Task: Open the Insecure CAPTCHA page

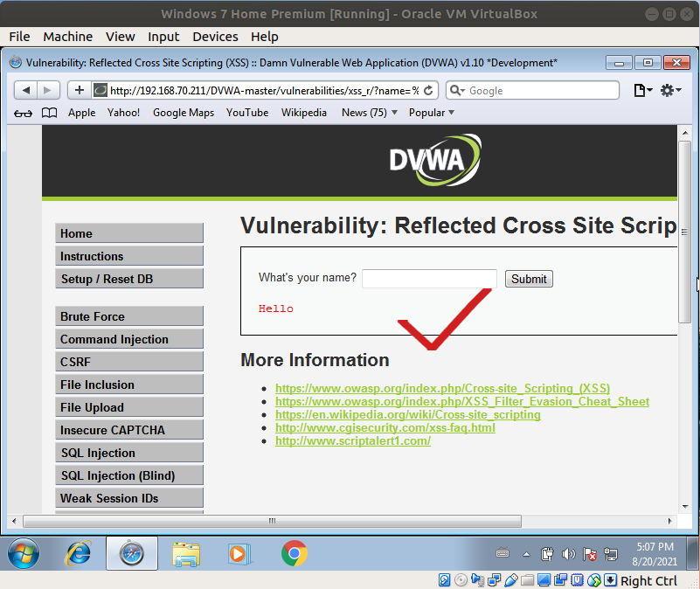Action: (129, 430)
